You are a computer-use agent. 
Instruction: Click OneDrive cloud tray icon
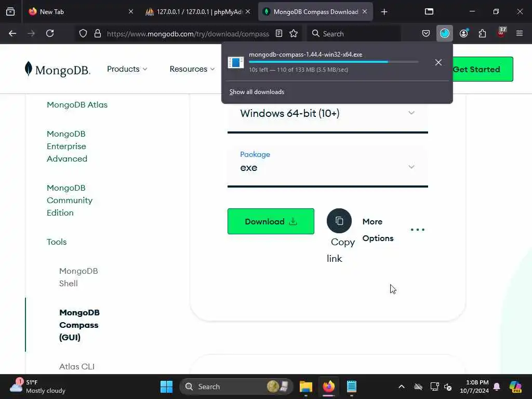point(418,387)
